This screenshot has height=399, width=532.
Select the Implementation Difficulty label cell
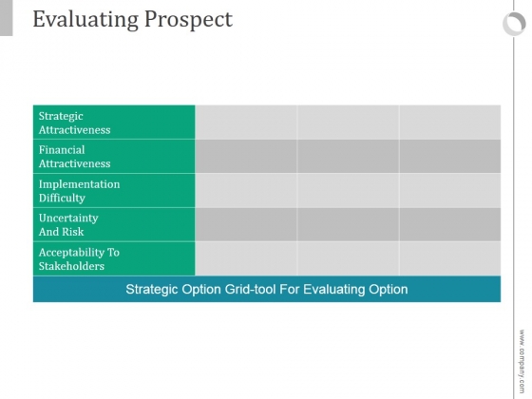[x=114, y=191]
